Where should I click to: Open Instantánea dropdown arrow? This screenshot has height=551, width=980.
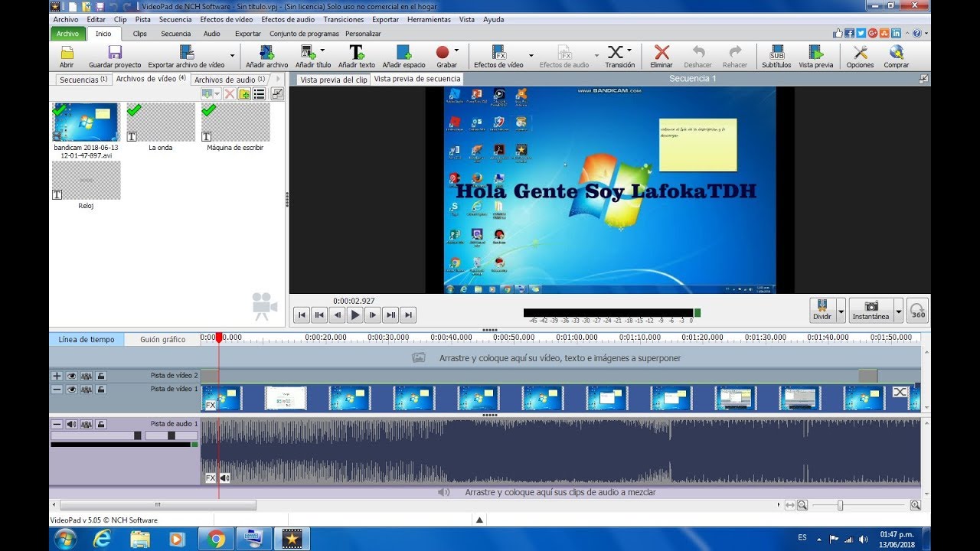coord(899,311)
